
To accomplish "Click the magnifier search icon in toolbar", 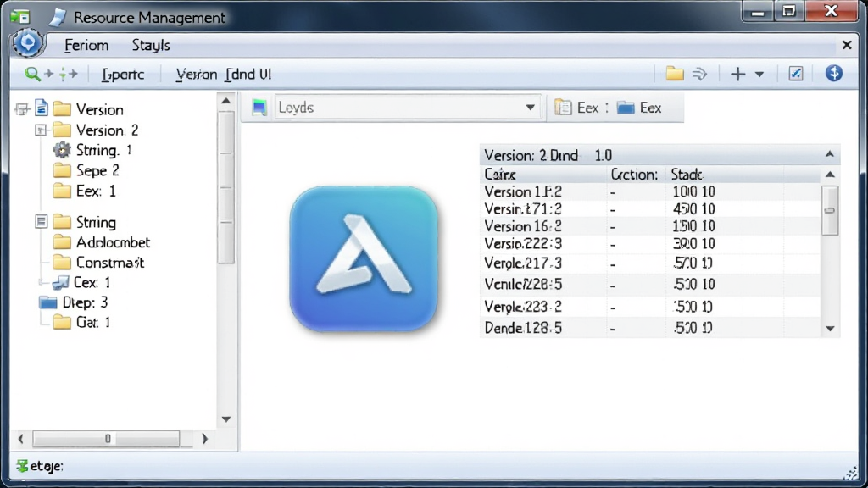I will click(x=32, y=74).
